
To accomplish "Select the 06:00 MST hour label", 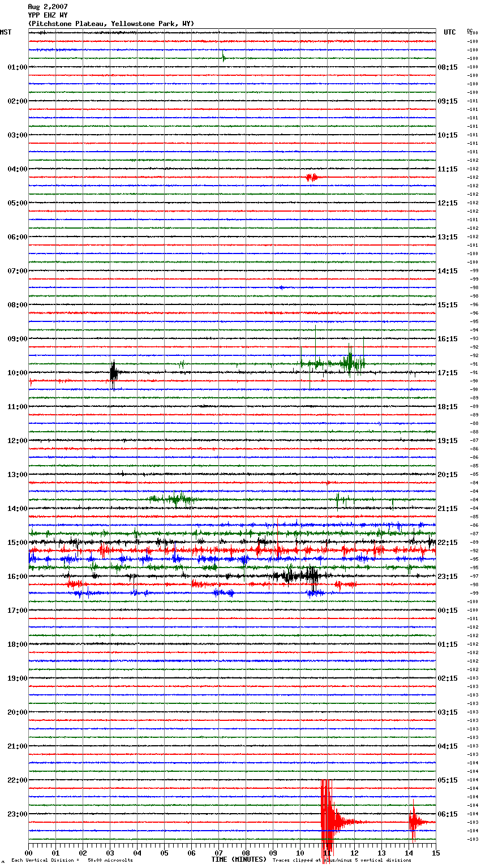I will pyautogui.click(x=18, y=237).
